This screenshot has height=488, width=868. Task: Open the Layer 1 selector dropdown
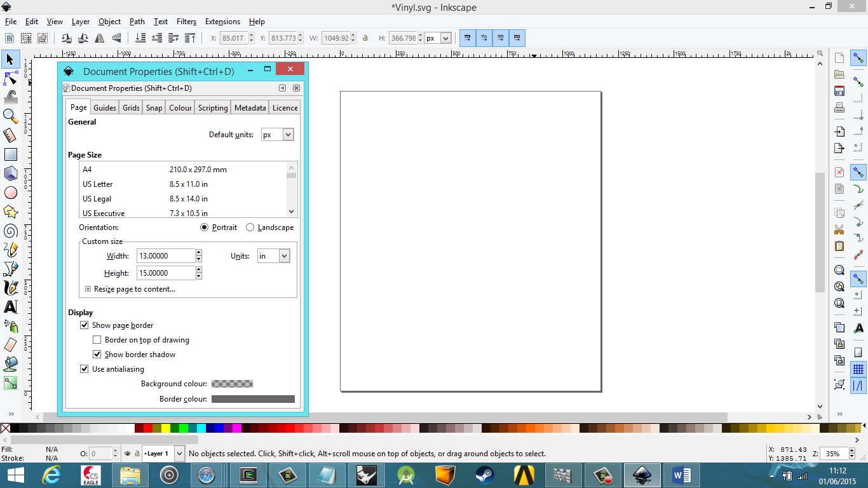179,454
